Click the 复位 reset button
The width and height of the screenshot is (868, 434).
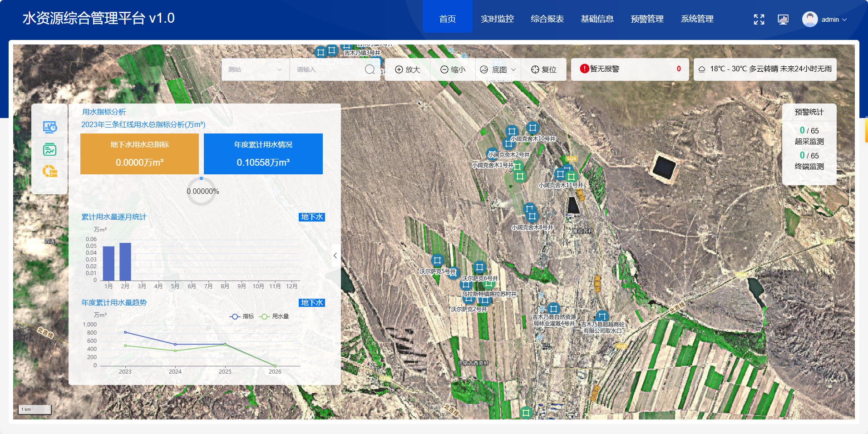tap(544, 69)
